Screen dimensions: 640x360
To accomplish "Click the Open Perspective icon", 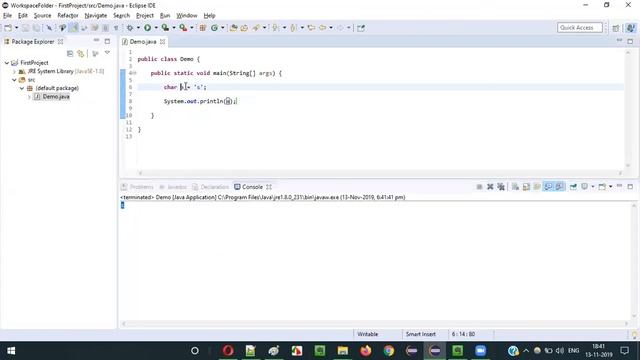I will tap(616, 28).
